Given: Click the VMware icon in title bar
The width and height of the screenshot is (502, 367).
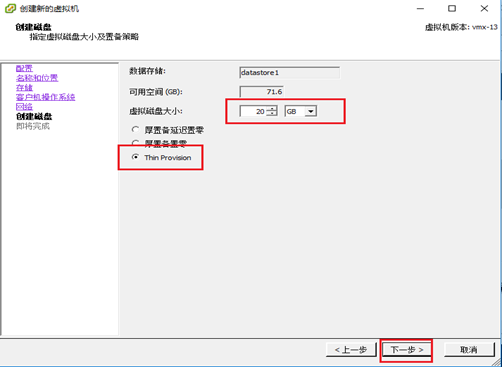Looking at the screenshot, I should (x=10, y=8).
